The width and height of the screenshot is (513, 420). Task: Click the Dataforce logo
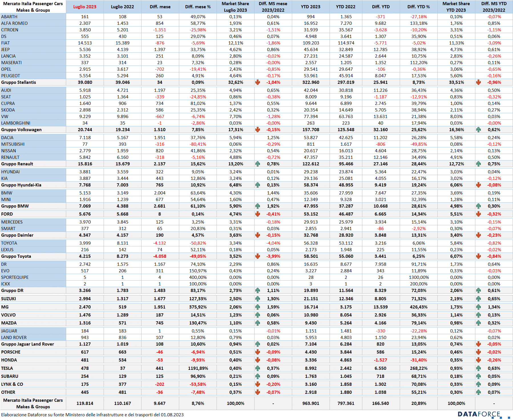pos(484,415)
